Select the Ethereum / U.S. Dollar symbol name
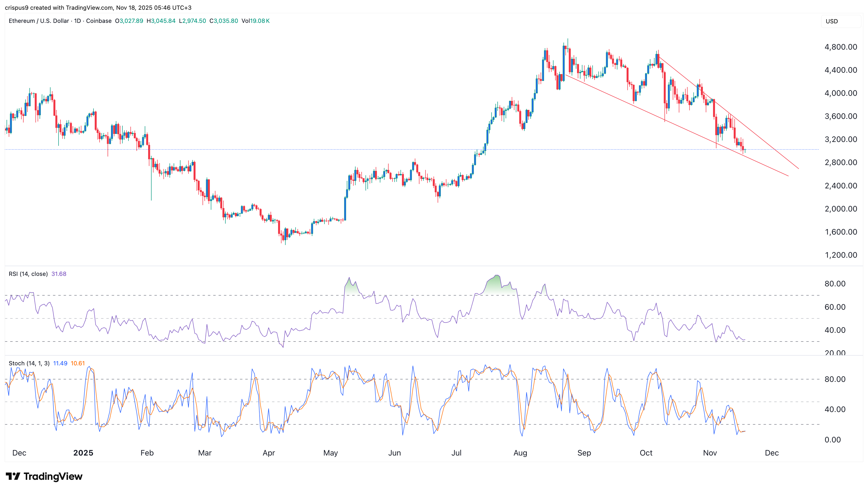868x491 pixels. coord(39,21)
